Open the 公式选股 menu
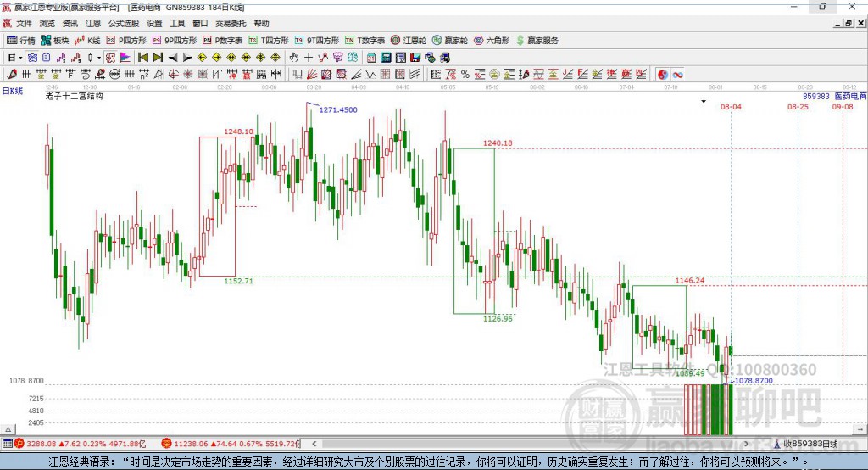Screen dimensions: 868x470 (x=124, y=23)
